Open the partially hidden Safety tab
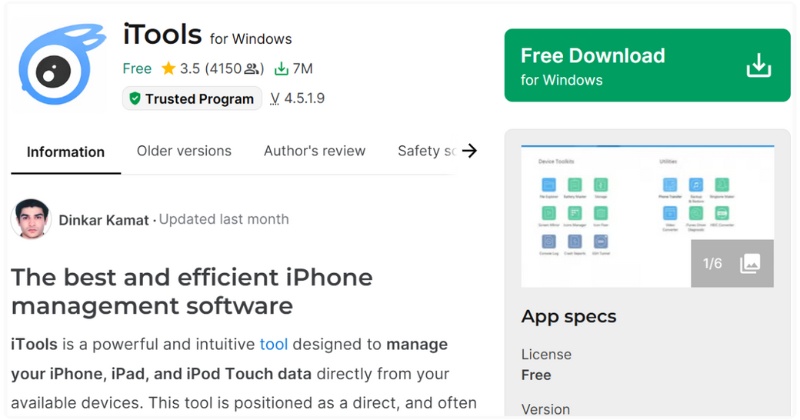 tap(426, 151)
